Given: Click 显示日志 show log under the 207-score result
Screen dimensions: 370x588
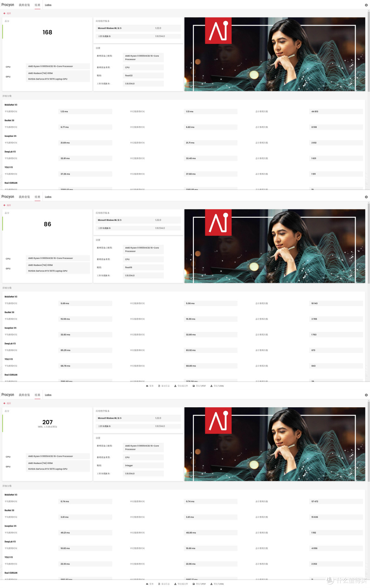Looking at the screenshot, I should coord(164,584).
